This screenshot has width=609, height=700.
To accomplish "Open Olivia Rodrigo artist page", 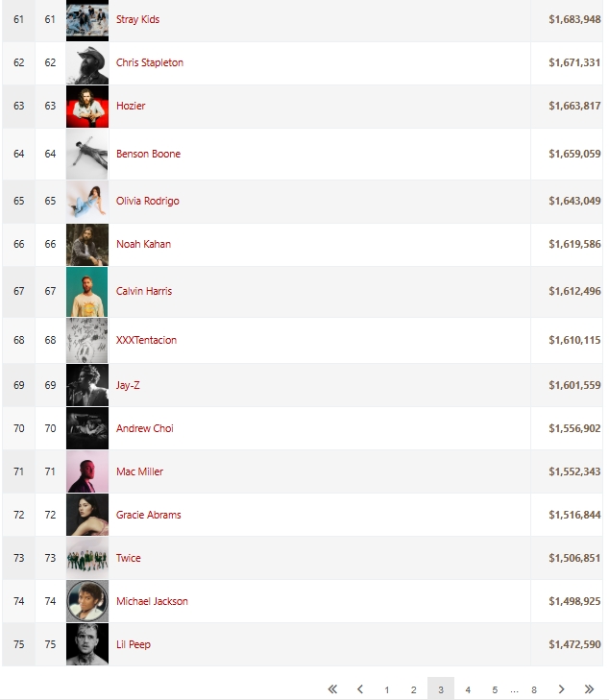I will click(147, 201).
